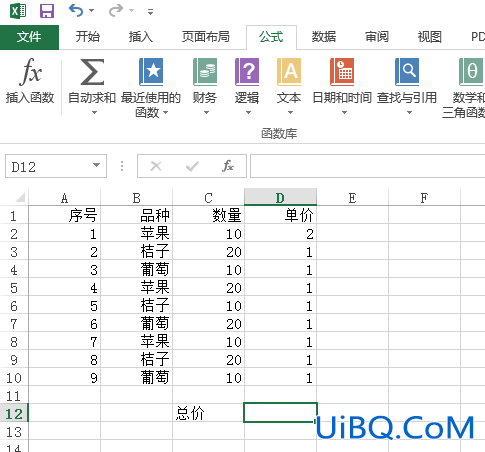Select cell B4 containing 葡萄

(137, 269)
